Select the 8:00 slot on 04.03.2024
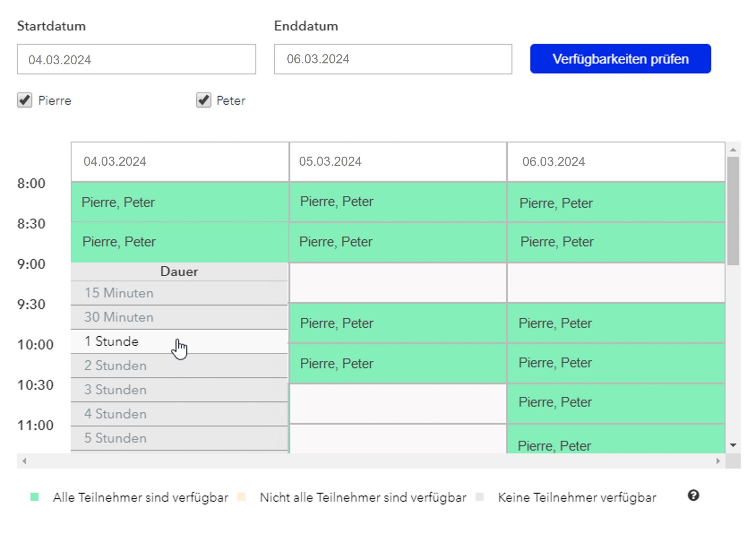 point(180,202)
